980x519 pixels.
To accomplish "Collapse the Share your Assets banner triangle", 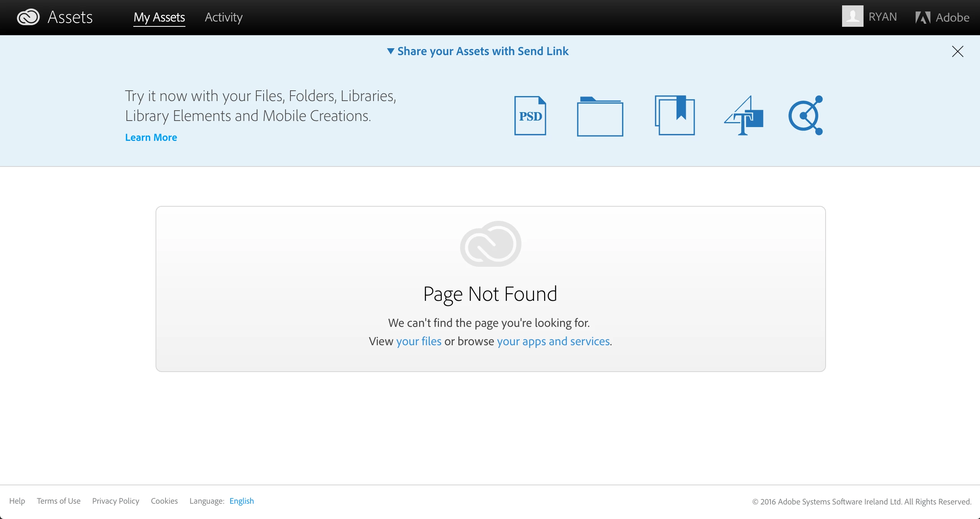I will click(x=390, y=51).
